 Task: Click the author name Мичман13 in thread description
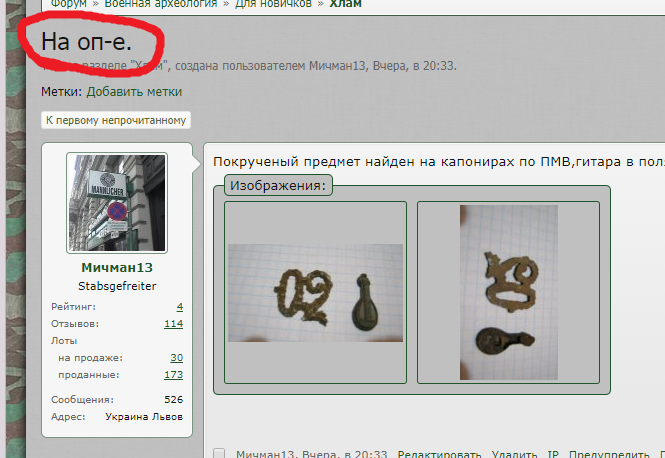337,66
